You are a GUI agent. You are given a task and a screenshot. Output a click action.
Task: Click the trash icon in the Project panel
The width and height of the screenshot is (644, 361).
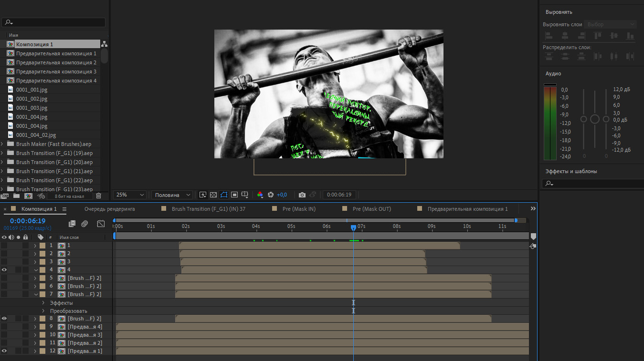coord(98,196)
